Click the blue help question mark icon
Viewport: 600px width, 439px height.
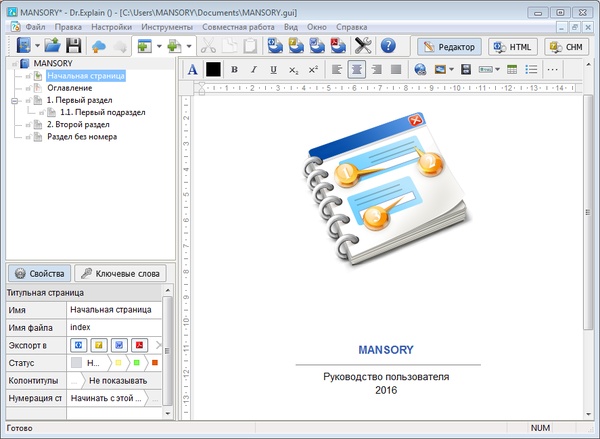point(388,46)
